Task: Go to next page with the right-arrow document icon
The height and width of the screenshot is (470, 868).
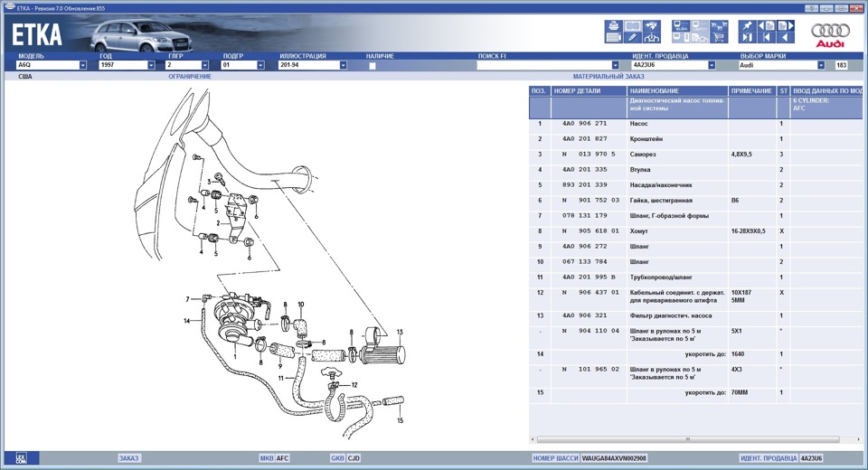Action: click(786, 26)
